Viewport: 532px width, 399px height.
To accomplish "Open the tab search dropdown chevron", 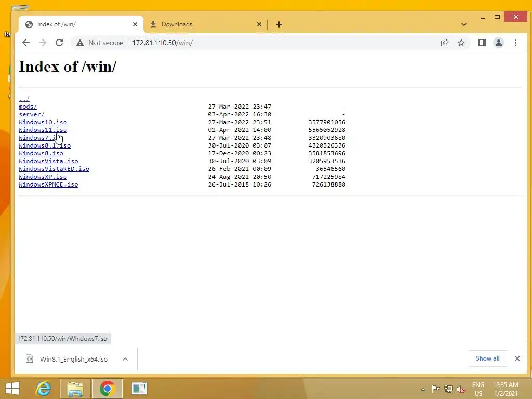I will click(464, 24).
